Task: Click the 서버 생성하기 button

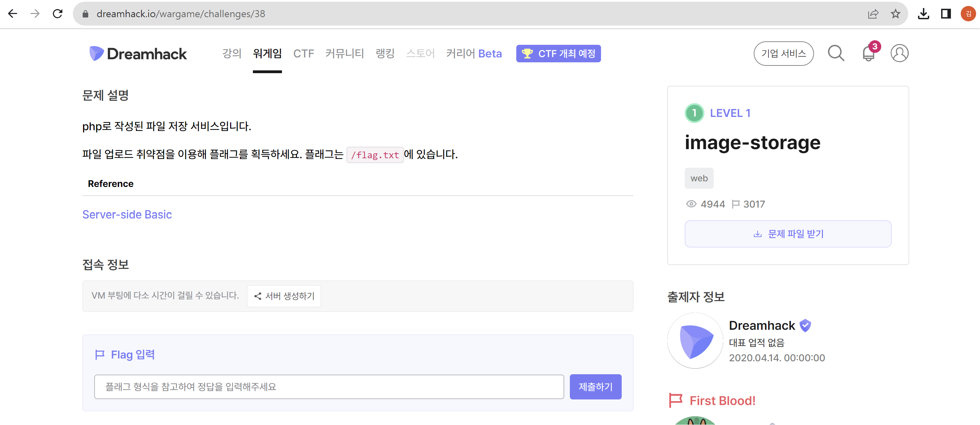Action: (x=284, y=296)
